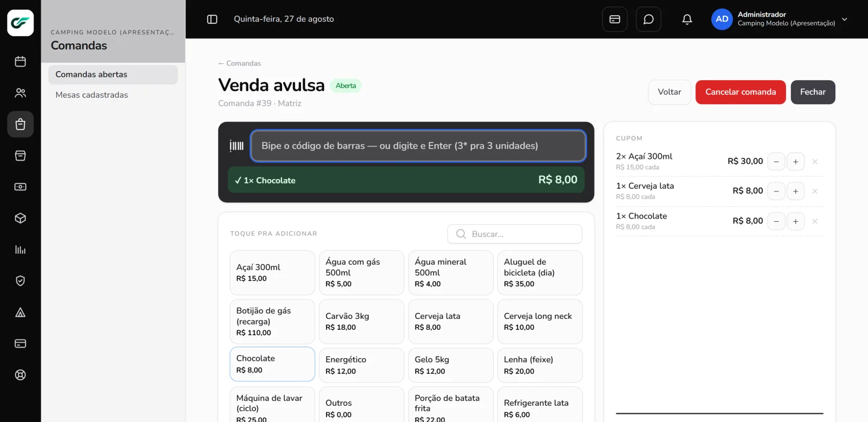The height and width of the screenshot is (422, 868).
Task: Open the lifebuoy support sidebar icon
Action: point(20,375)
